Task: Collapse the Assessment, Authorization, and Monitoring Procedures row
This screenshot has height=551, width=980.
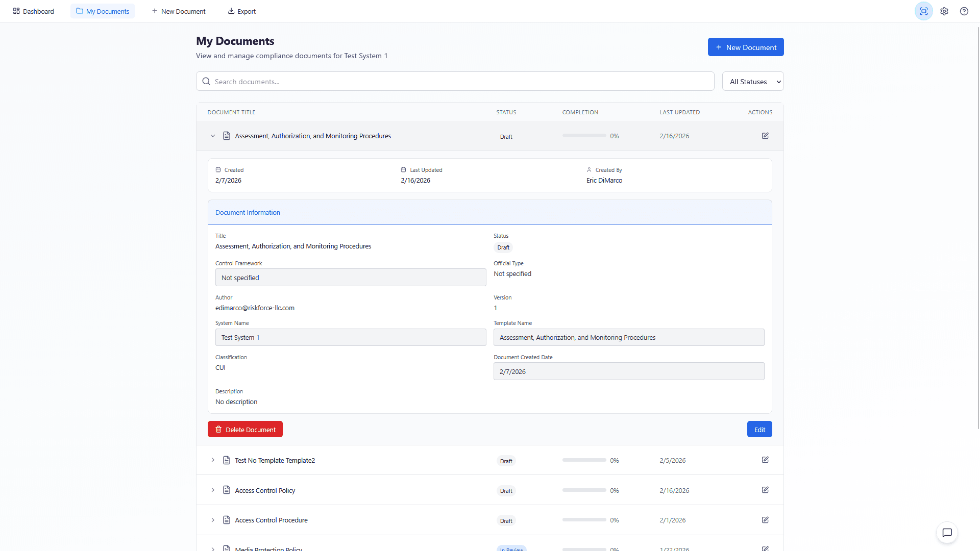Action: coord(213,136)
